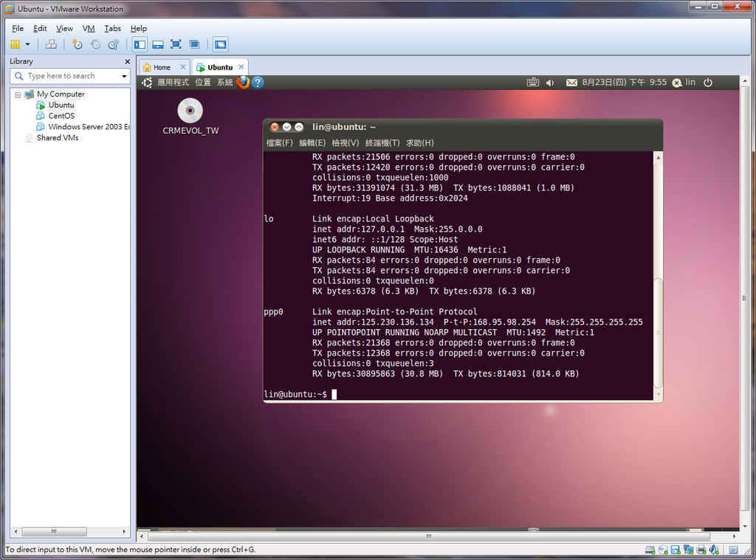Close the terminal window
Image resolution: width=756 pixels, height=560 pixels.
pyautogui.click(x=275, y=127)
